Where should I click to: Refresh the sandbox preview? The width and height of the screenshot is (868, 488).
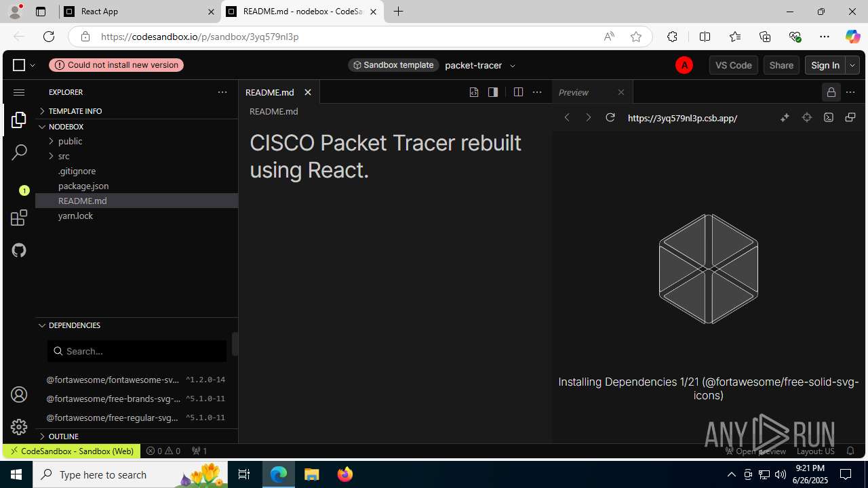(x=610, y=117)
